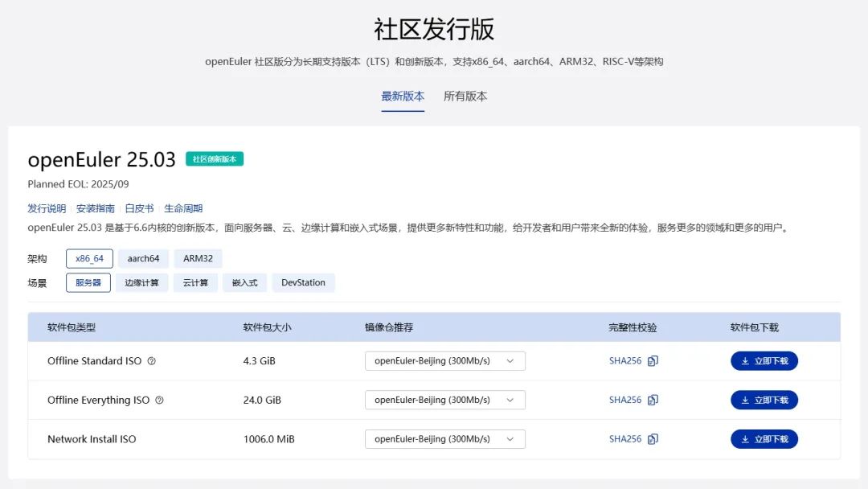Choose 嵌入式 scenario

(244, 282)
